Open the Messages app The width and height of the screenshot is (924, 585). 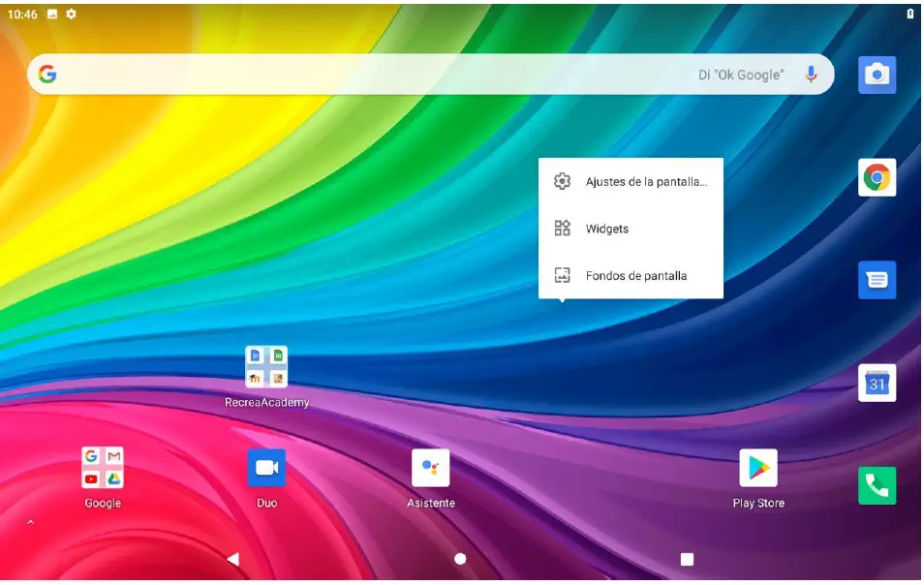877,280
